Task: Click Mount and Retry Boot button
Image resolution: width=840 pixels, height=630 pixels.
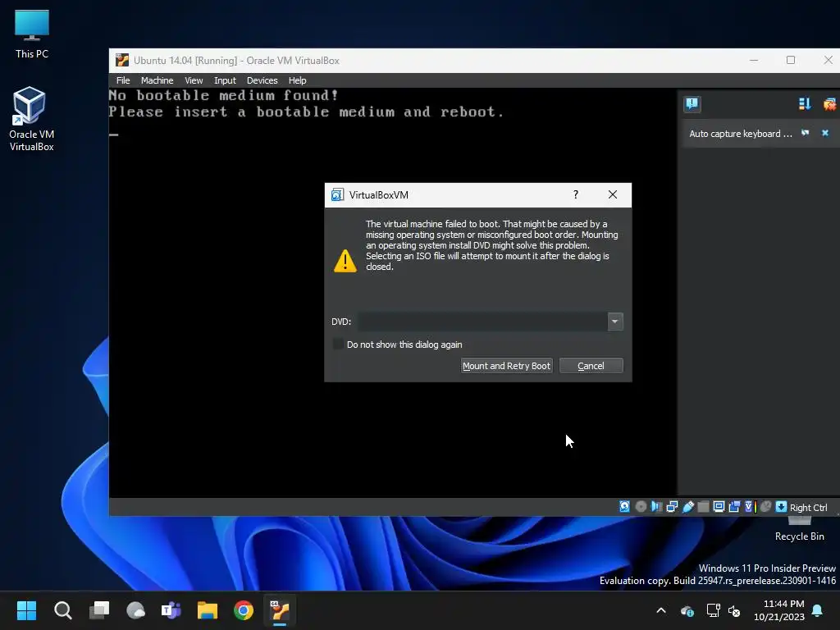Action: pos(506,366)
